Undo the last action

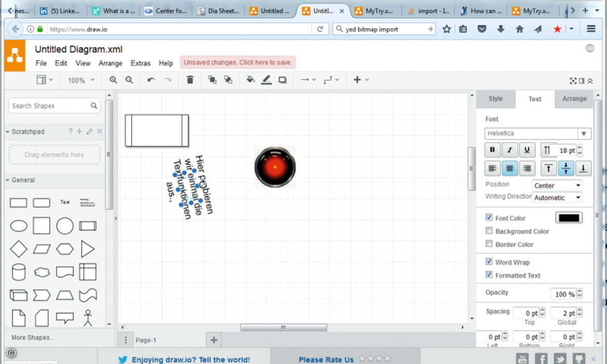tap(151, 80)
